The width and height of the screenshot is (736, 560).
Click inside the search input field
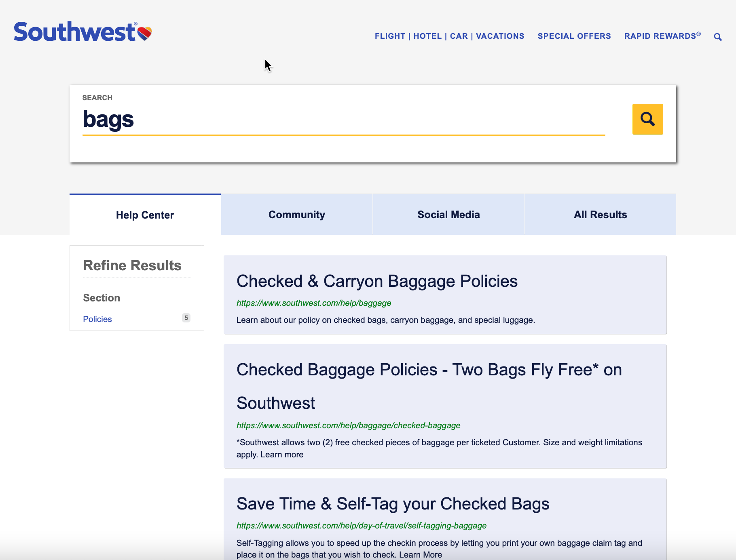point(344,120)
